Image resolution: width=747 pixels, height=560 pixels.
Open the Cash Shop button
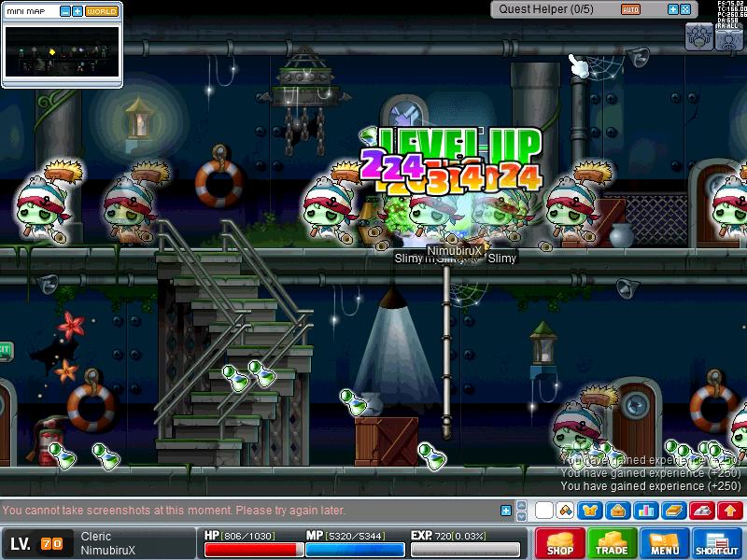(560, 543)
